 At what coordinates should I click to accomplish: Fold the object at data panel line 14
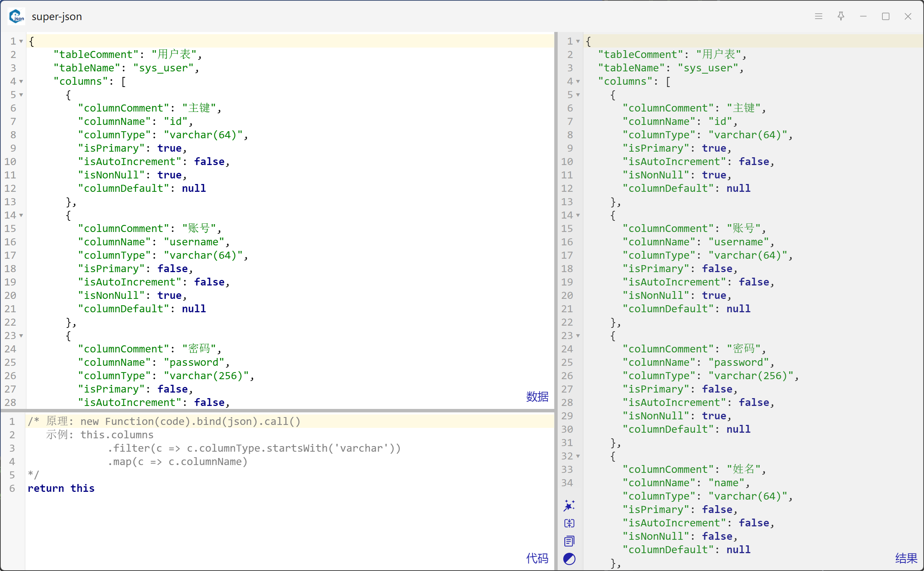pyautogui.click(x=21, y=215)
